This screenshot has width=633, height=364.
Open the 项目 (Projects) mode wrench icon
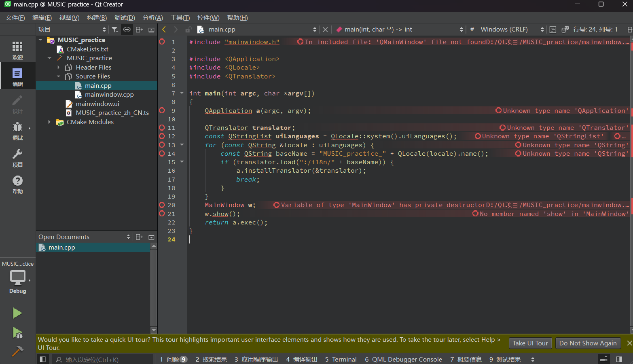[x=17, y=158]
